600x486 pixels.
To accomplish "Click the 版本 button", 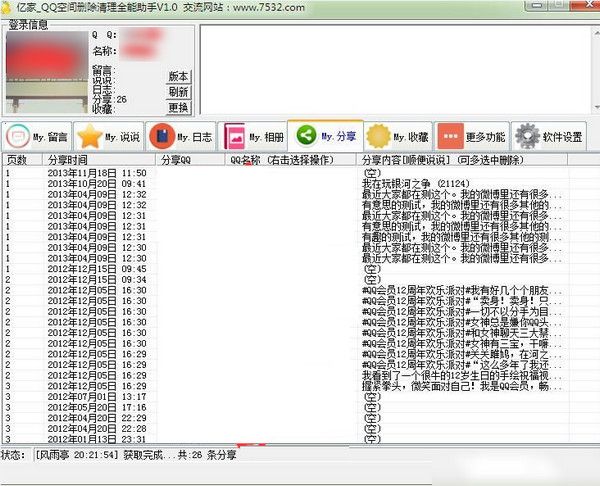I will point(178,77).
